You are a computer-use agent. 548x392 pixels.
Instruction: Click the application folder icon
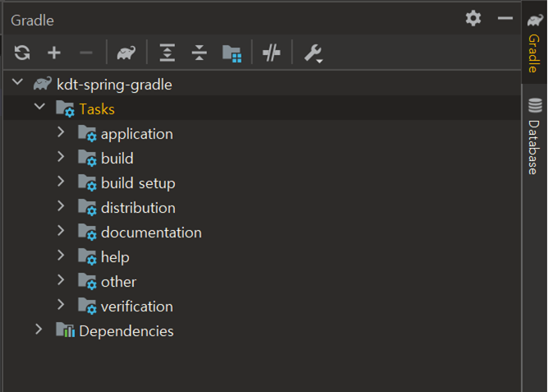pyautogui.click(x=87, y=134)
